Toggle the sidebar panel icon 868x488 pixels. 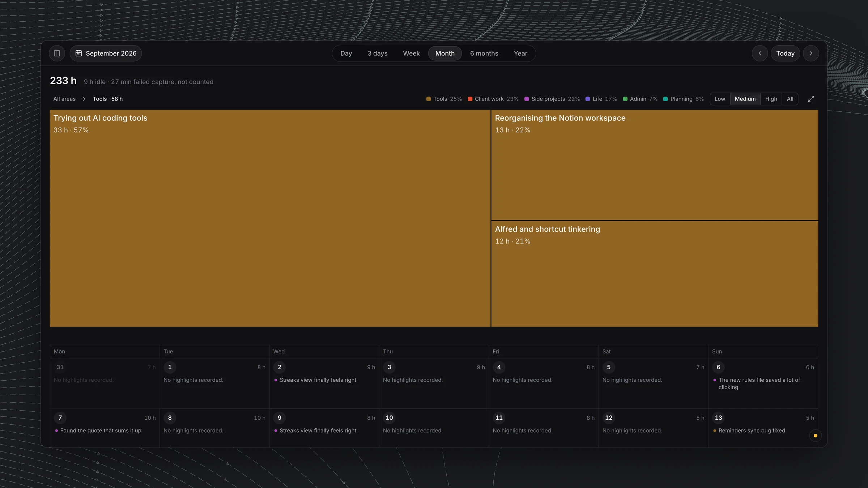(57, 53)
